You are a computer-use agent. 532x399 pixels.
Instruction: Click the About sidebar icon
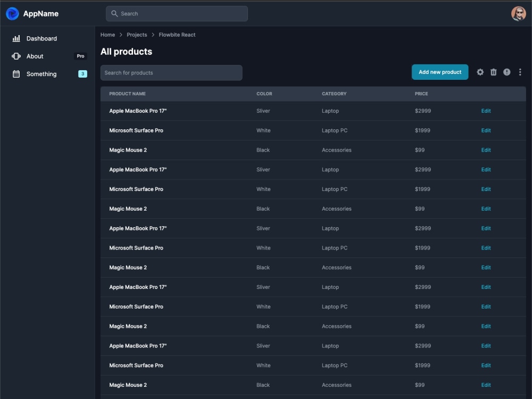[x=16, y=56]
